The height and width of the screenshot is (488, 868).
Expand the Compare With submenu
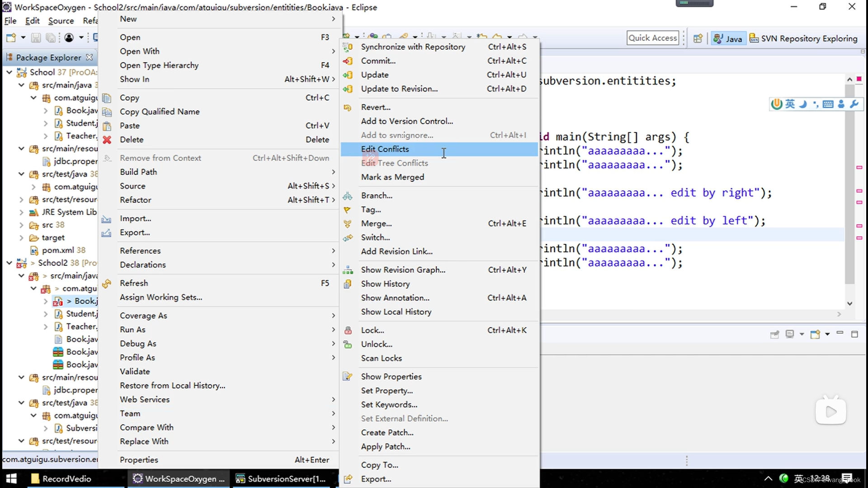[333, 427]
